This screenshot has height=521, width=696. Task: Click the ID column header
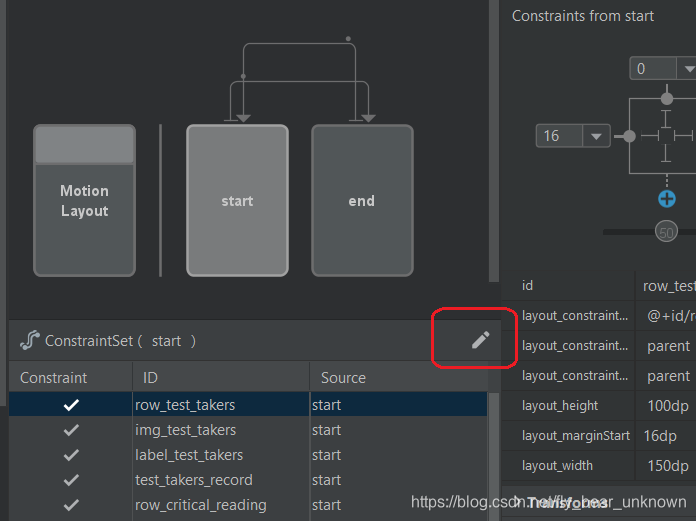[221, 378]
